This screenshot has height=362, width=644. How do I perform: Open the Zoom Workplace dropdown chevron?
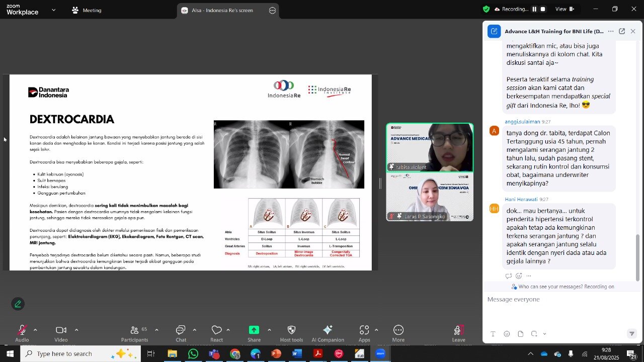(x=54, y=10)
